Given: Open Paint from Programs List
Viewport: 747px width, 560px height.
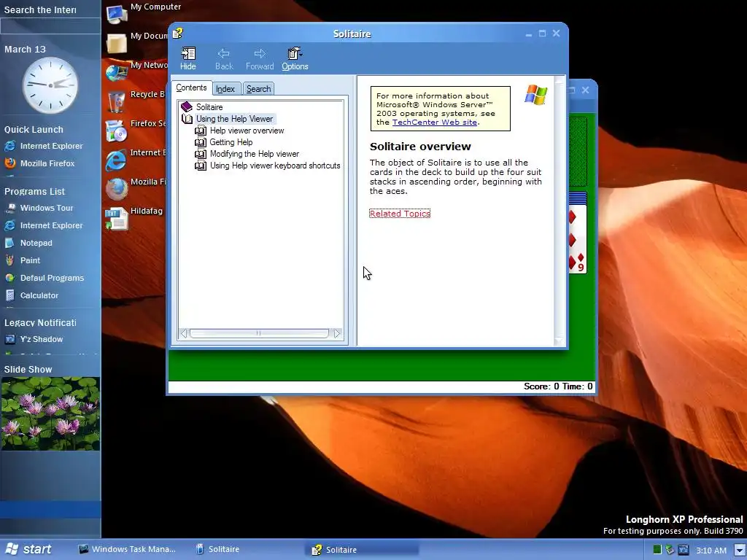Looking at the screenshot, I should (x=23, y=260).
